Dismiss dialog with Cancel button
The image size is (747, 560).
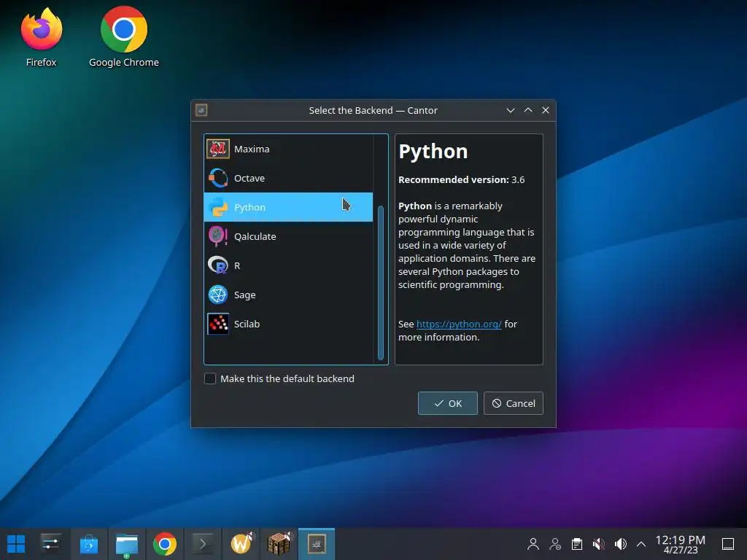click(x=513, y=403)
